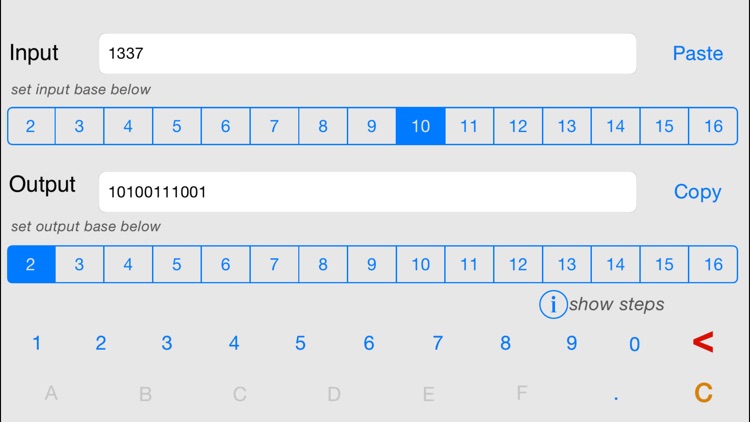The width and height of the screenshot is (750, 422).
Task: Tap the orange C clear key
Action: (x=703, y=393)
